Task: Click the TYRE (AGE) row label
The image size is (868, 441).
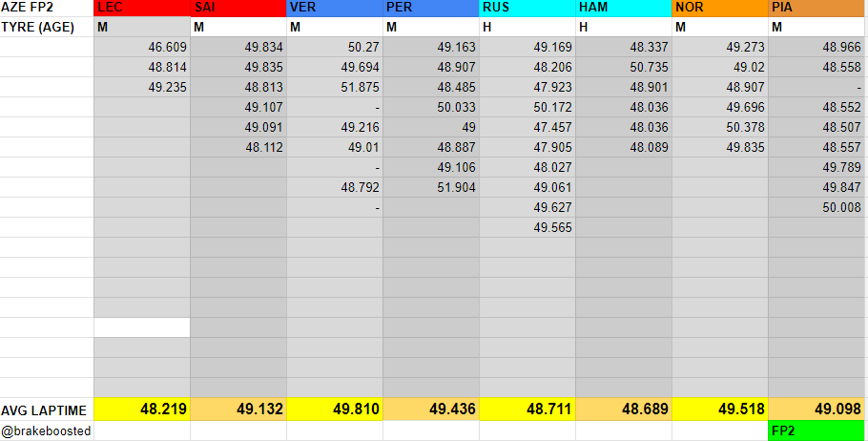Action: [47, 27]
